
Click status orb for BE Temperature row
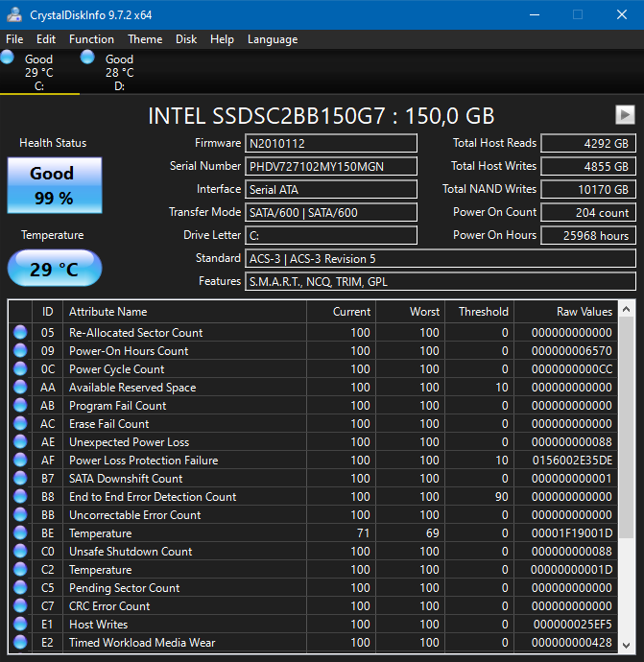tap(20, 532)
